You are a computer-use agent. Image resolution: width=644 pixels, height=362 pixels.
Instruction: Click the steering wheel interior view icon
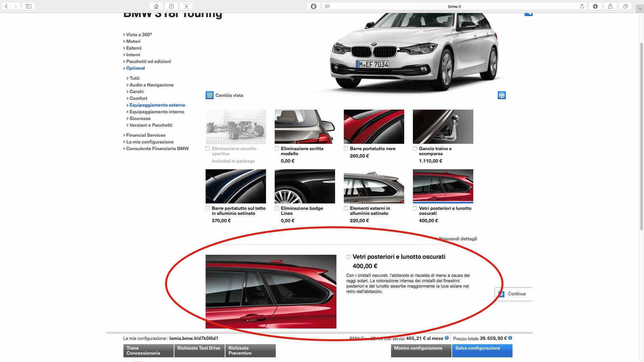[x=501, y=95]
